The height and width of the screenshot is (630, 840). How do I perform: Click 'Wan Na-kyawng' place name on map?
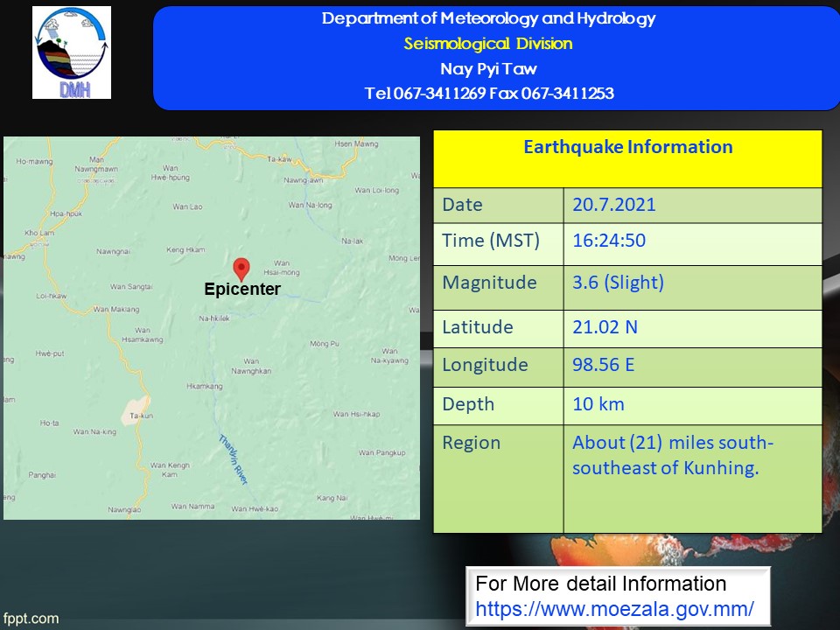[x=389, y=356]
